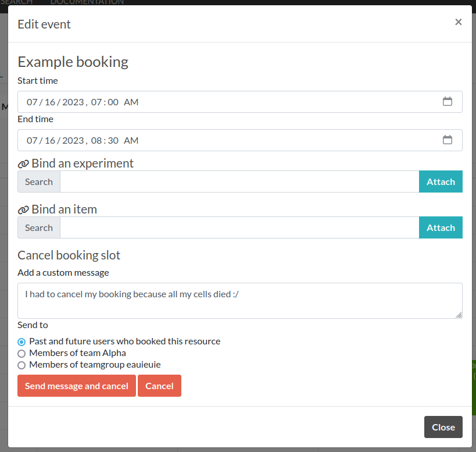Click the custom message textarea resize handle
The image size is (476, 452).
[x=459, y=314]
